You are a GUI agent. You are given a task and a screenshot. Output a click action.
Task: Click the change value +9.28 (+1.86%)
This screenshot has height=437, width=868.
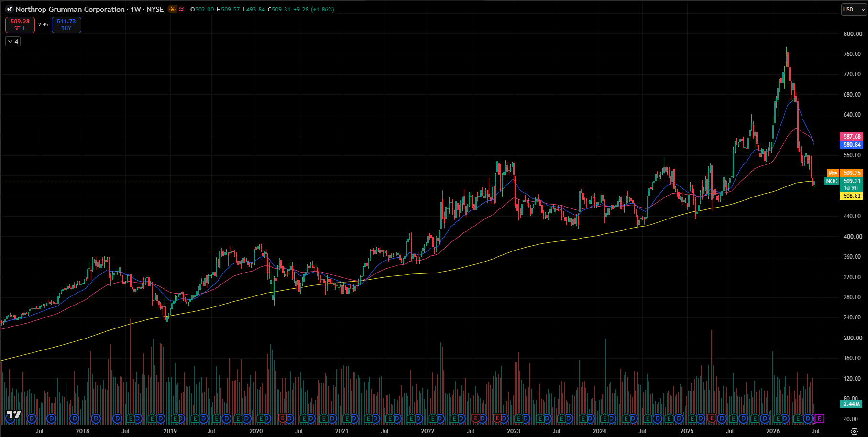(x=314, y=9)
